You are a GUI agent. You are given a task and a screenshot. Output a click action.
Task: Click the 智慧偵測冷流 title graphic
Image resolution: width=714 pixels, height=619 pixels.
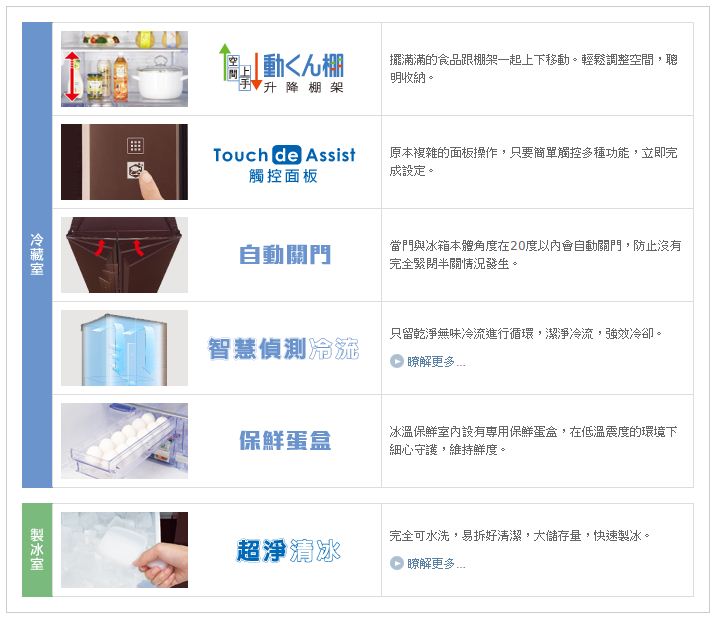pos(284,348)
